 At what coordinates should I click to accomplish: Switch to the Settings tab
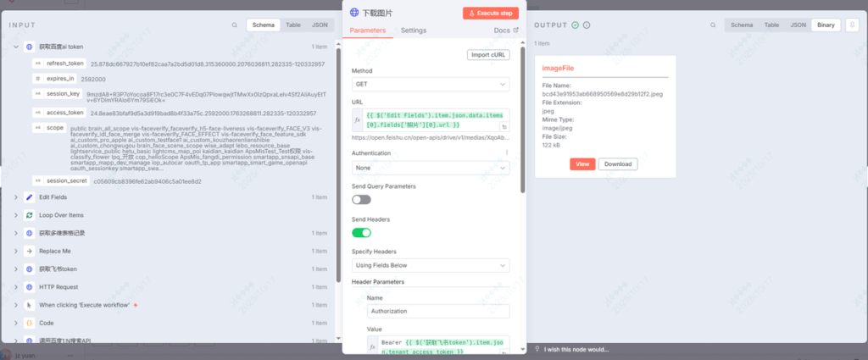point(414,30)
